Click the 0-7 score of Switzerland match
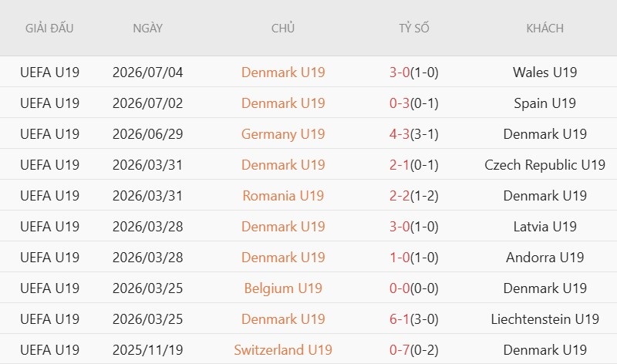This screenshot has height=364, width=617. pos(400,350)
